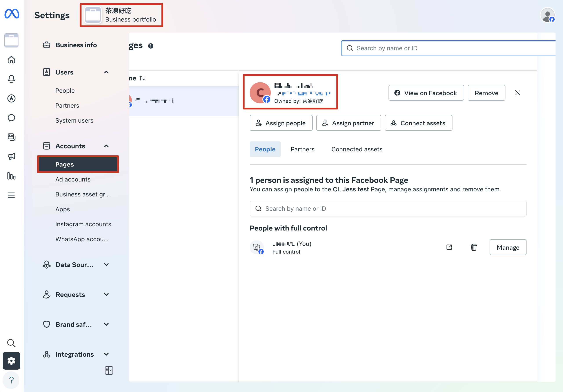Open the content posts icon in left rail
The width and height of the screenshot is (563, 392).
(11, 137)
